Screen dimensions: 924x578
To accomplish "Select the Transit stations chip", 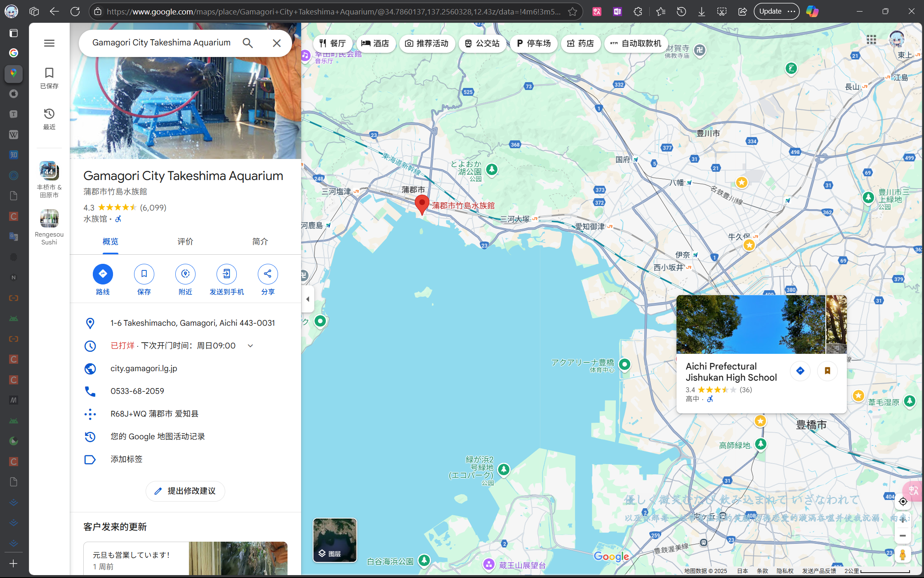I will point(482,43).
